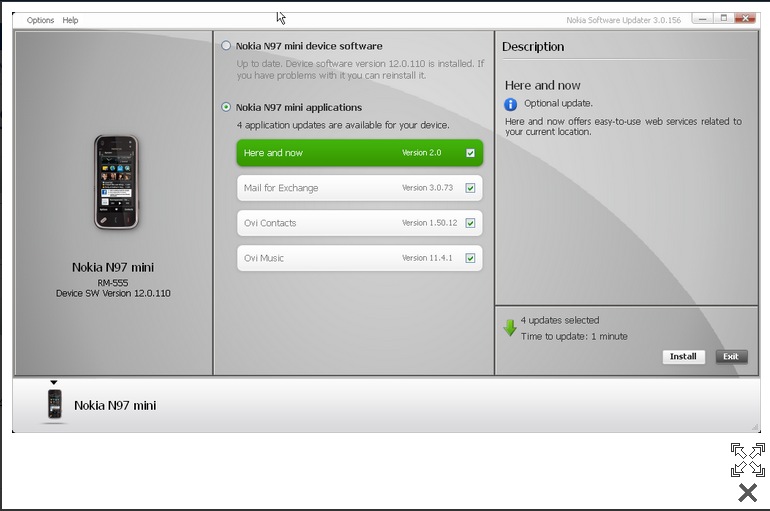Select the Ovi Music update row
The width and height of the screenshot is (770, 511).
[359, 258]
